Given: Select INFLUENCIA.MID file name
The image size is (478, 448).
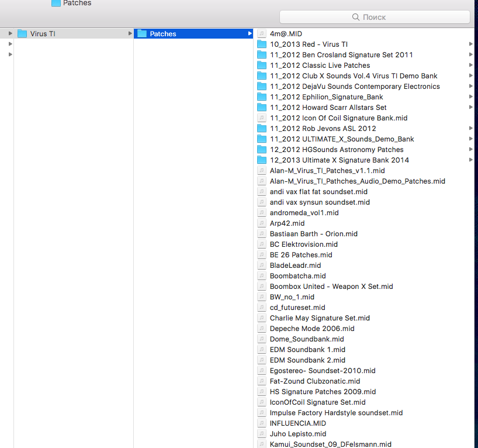Looking at the screenshot, I should [297, 423].
